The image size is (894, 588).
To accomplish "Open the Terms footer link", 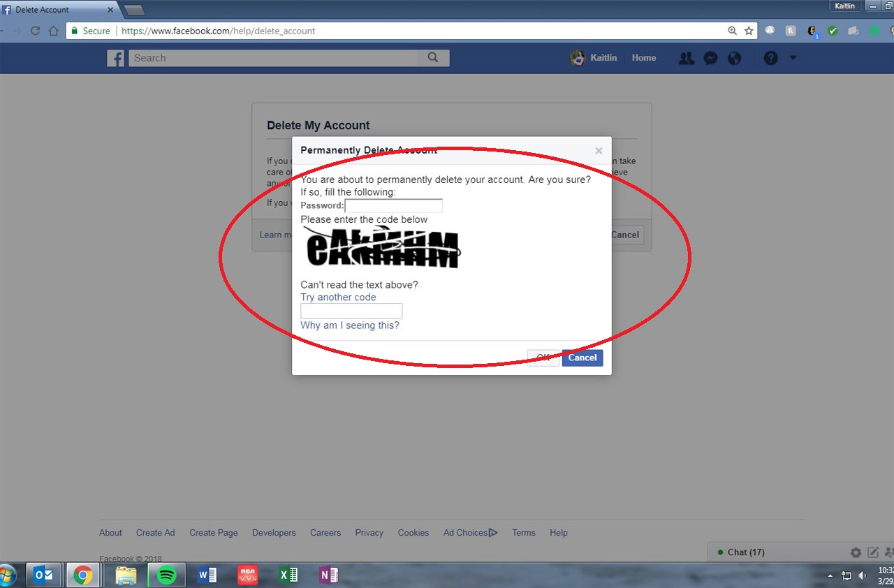I will click(524, 533).
